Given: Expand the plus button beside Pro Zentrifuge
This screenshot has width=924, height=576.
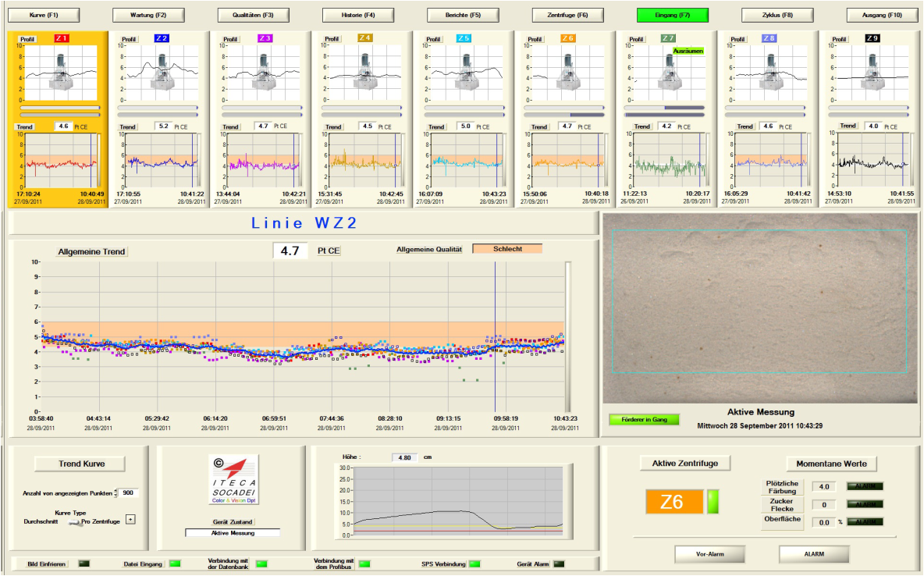Looking at the screenshot, I should pos(130,520).
